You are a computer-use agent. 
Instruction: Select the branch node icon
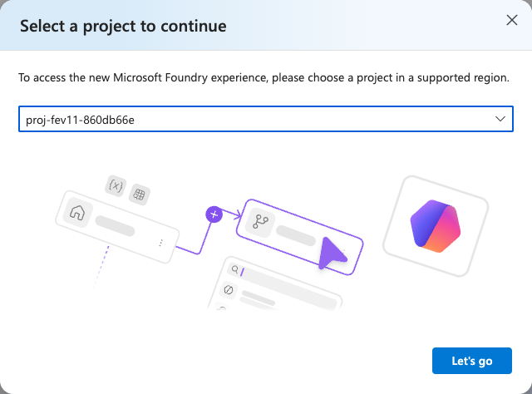[x=260, y=222]
